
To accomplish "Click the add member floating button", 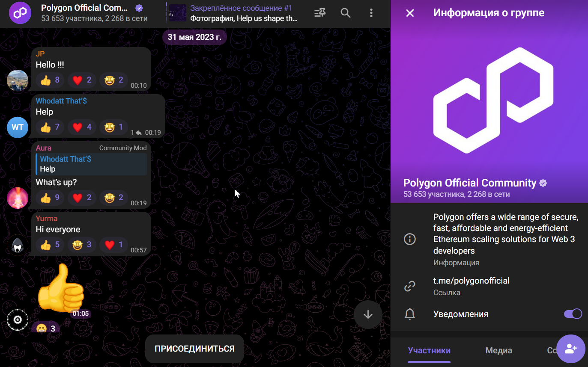I will pyautogui.click(x=570, y=349).
